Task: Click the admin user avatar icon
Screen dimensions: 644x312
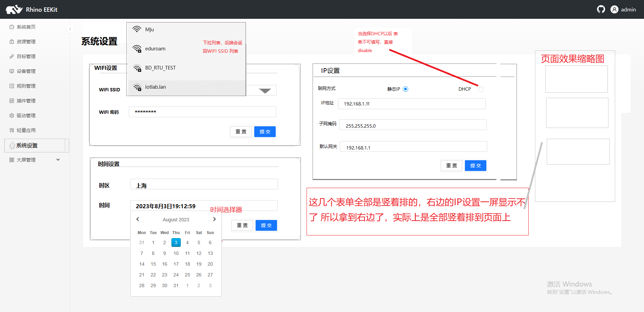Action: pos(615,9)
